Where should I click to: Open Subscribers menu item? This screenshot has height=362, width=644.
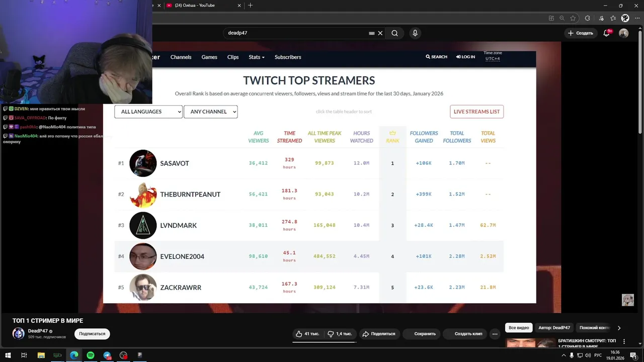point(288,57)
